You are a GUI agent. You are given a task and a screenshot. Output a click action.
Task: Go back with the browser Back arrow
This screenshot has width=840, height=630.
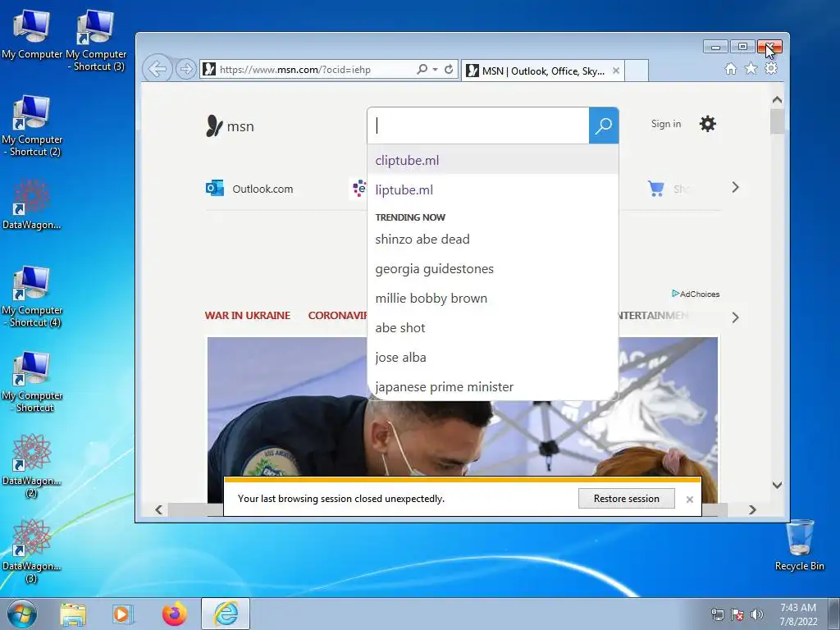(x=157, y=69)
